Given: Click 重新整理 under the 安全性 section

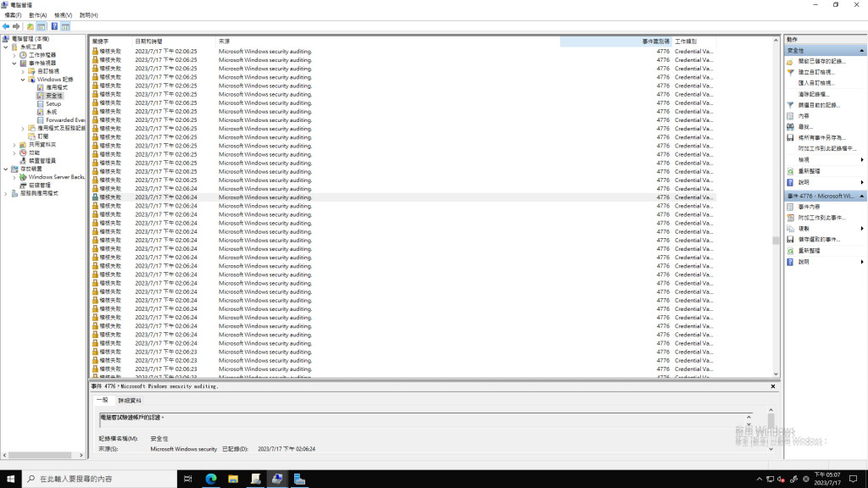Looking at the screenshot, I should point(809,171).
